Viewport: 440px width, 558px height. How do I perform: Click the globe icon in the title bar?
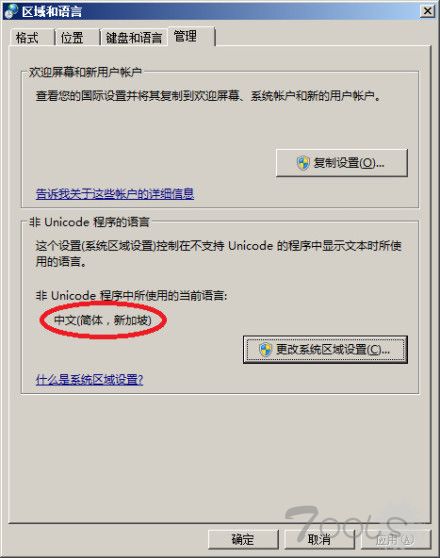(x=10, y=11)
